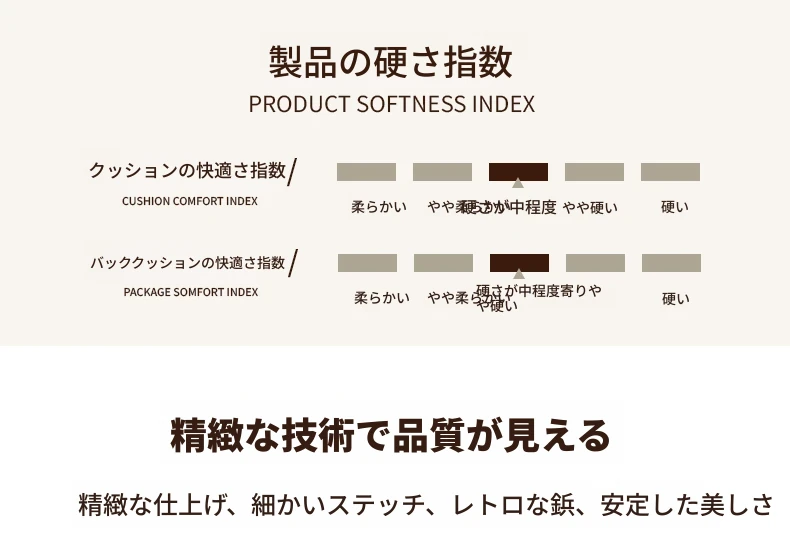Select the second beige bar in back cushion row

[443, 263]
